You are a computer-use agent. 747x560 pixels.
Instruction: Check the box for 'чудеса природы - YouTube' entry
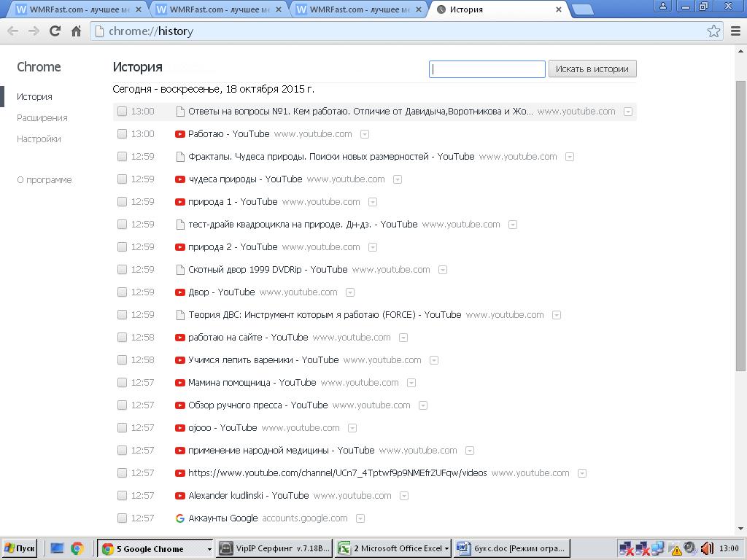[123, 179]
